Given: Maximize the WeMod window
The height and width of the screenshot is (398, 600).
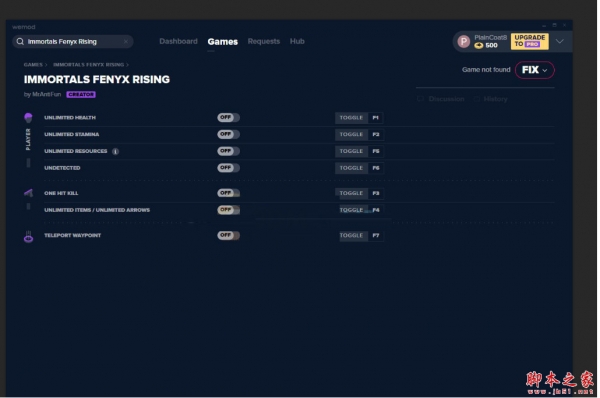Looking at the screenshot, I should click(554, 25).
